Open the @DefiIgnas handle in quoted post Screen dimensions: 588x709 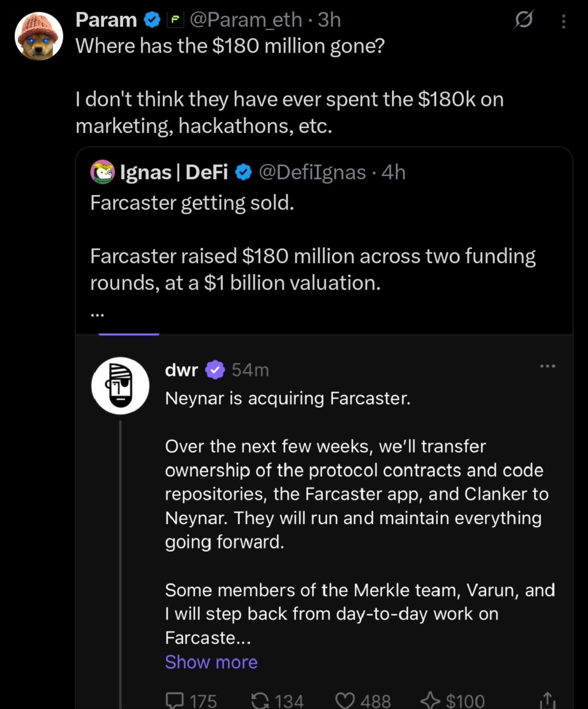[312, 173]
